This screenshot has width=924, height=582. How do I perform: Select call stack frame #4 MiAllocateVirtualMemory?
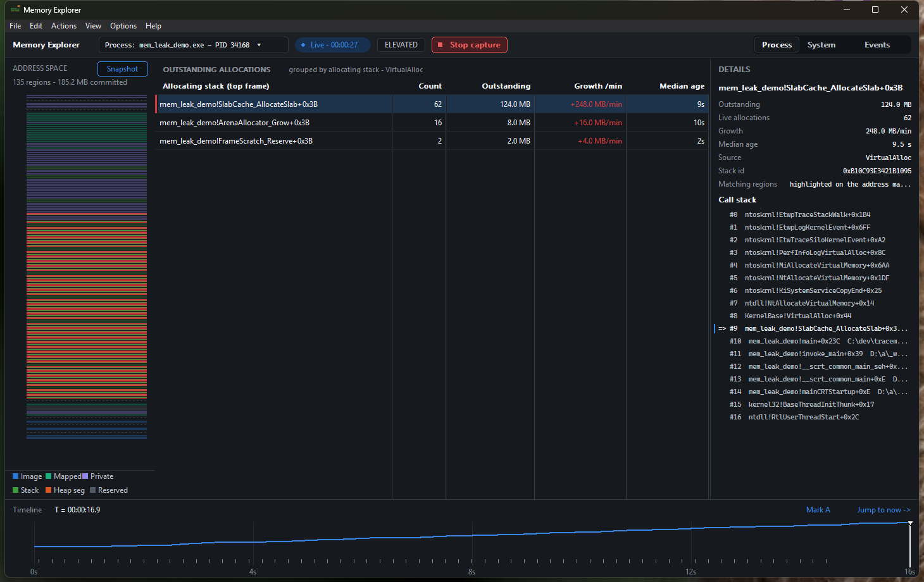813,265
